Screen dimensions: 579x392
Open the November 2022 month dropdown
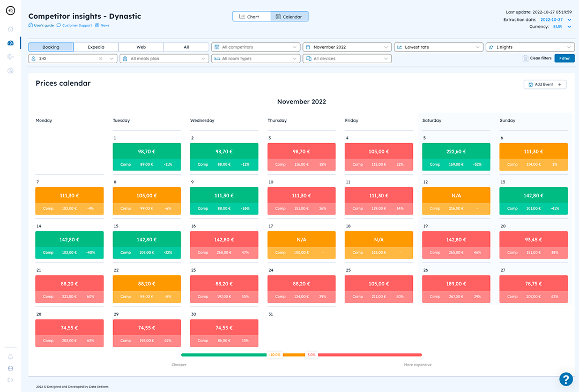pyautogui.click(x=347, y=47)
